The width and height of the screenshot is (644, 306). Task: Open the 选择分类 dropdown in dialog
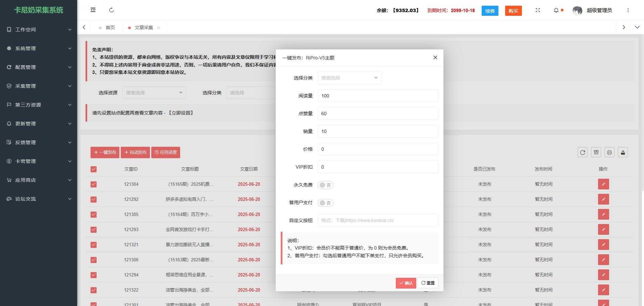coord(349,78)
